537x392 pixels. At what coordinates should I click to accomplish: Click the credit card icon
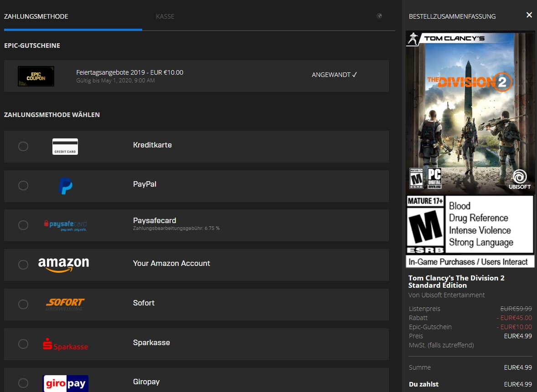coord(65,147)
